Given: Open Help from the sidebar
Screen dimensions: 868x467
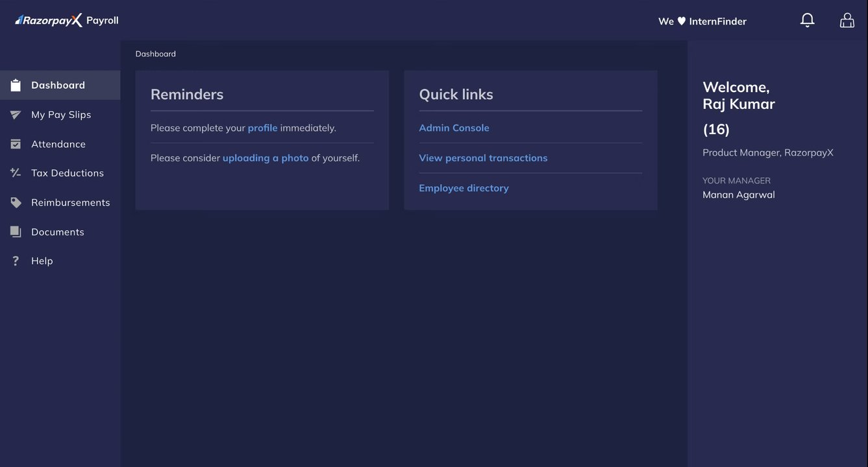Looking at the screenshot, I should pyautogui.click(x=60, y=261).
